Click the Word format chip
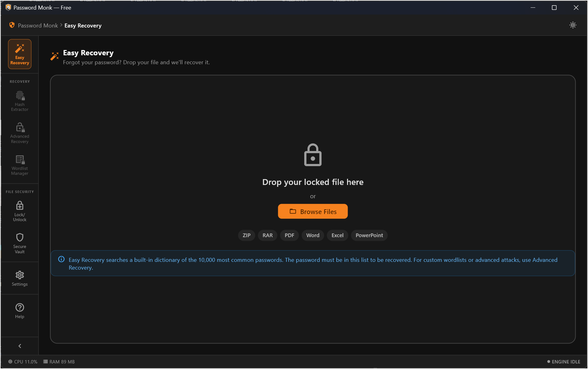The height and width of the screenshot is (369, 588). pyautogui.click(x=313, y=235)
